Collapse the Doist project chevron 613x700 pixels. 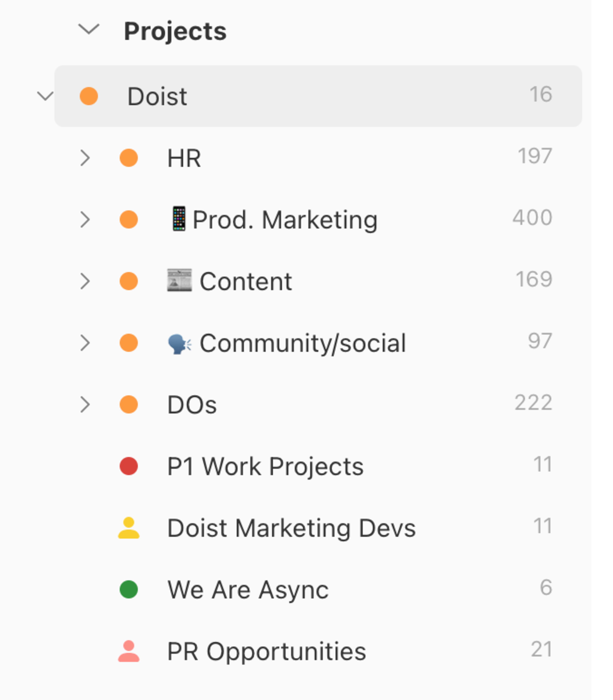pyautogui.click(x=45, y=96)
